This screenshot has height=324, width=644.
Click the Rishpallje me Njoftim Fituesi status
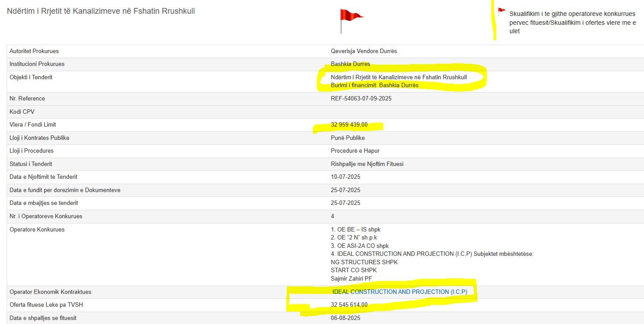point(367,164)
